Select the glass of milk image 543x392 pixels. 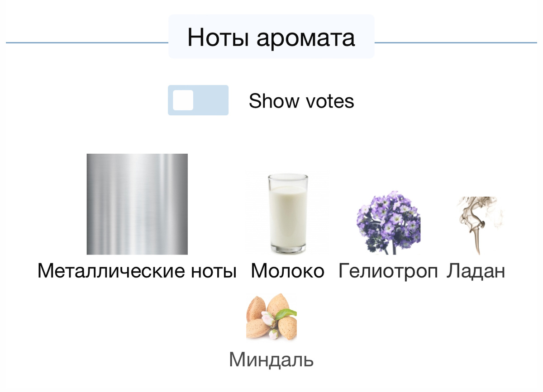(x=287, y=213)
